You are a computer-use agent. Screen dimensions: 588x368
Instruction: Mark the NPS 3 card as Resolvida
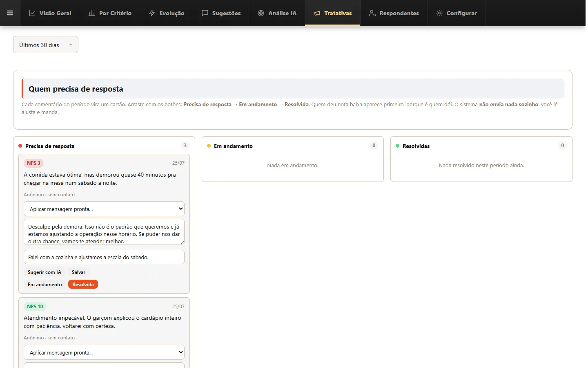83,285
